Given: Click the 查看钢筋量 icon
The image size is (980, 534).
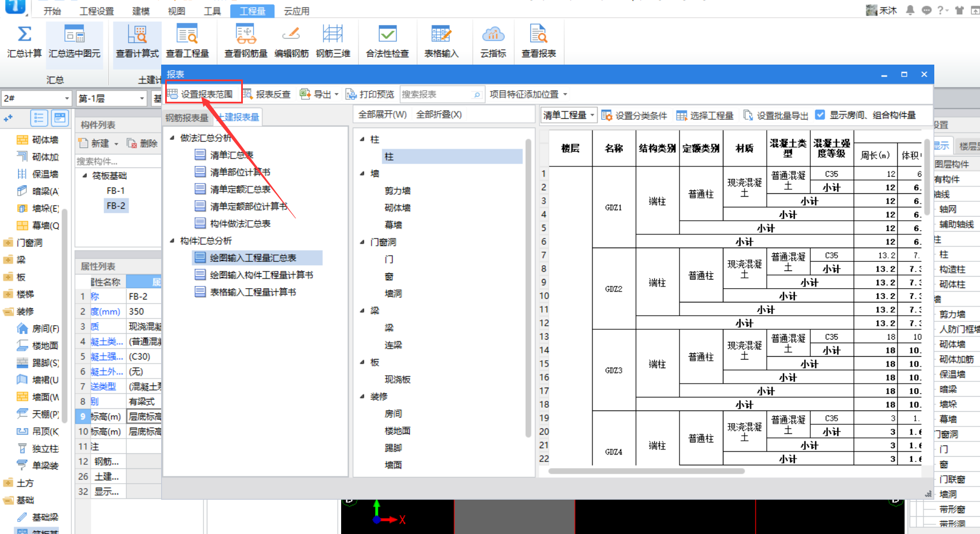Looking at the screenshot, I should pos(246,34).
